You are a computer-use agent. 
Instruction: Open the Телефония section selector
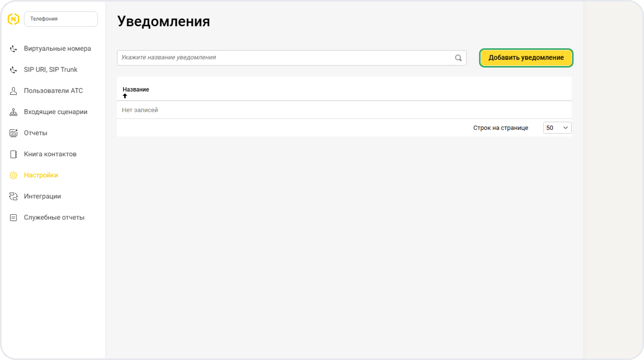(61, 19)
